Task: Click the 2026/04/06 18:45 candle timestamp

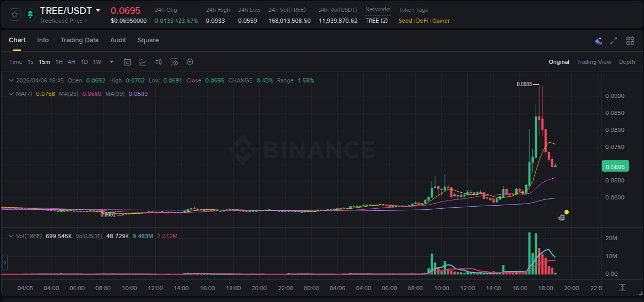Action: [x=40, y=80]
